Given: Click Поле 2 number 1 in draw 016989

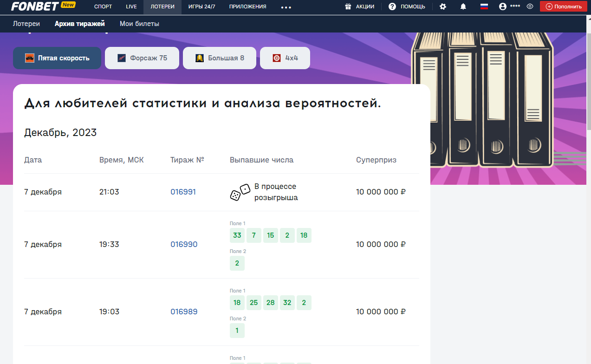Looking at the screenshot, I should pos(237,331).
